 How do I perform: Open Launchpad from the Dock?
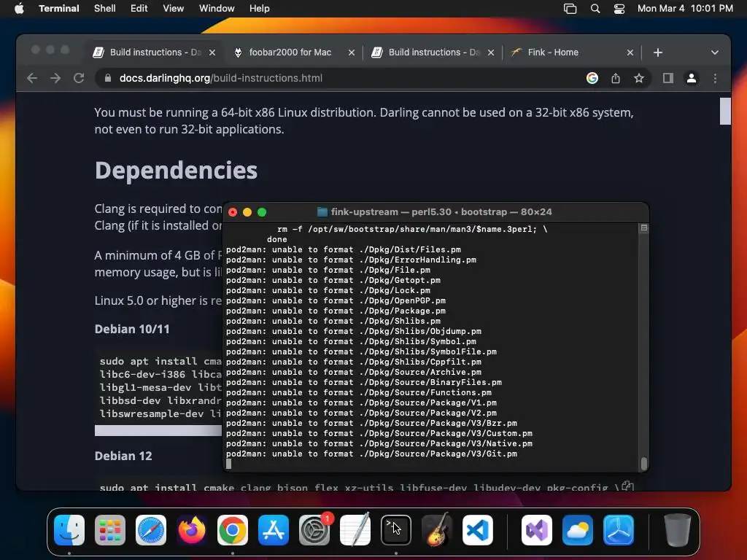click(x=110, y=530)
